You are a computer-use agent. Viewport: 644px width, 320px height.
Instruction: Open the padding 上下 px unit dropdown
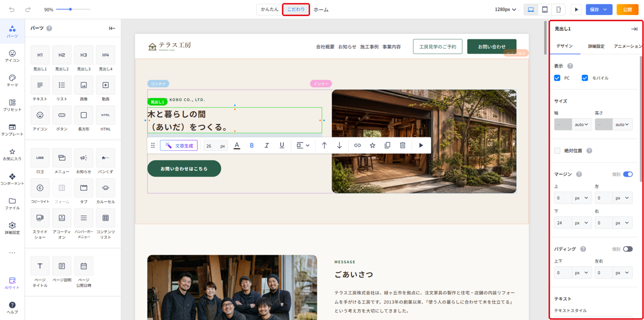point(582,273)
